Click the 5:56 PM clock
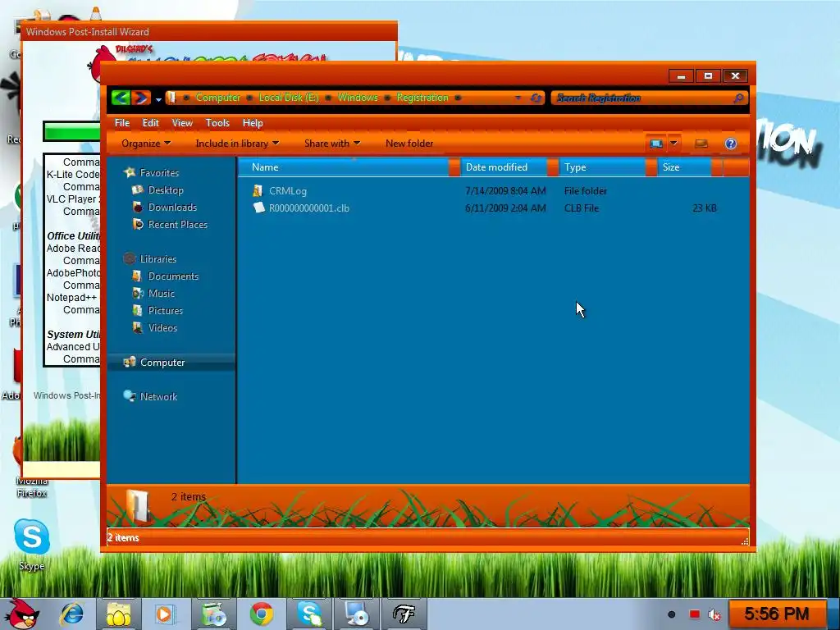Screen dimensions: 840x630 point(777,614)
